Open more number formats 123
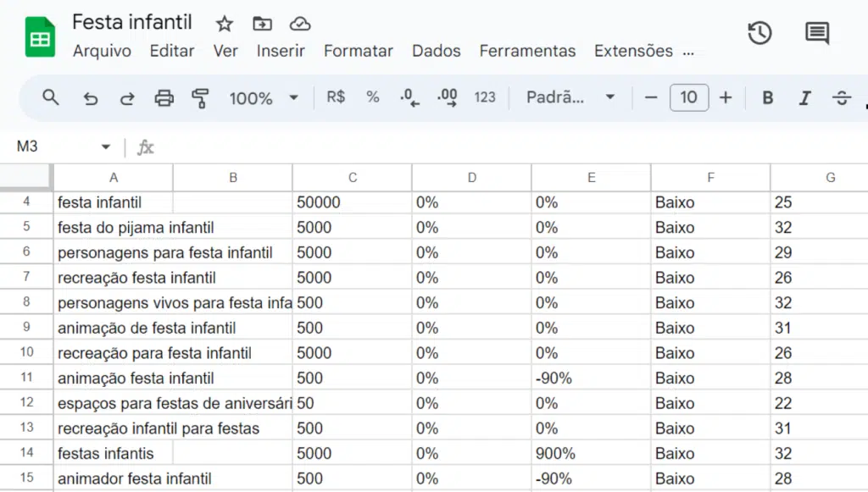Screen dimensions: 868x492 pyautogui.click(x=484, y=97)
